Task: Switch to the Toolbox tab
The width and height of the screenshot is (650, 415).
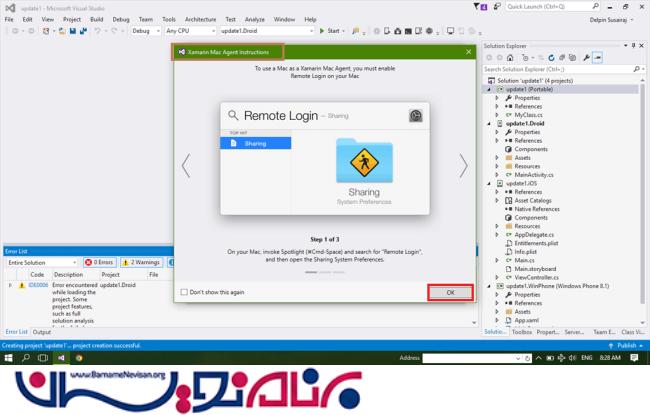Action: (x=521, y=332)
